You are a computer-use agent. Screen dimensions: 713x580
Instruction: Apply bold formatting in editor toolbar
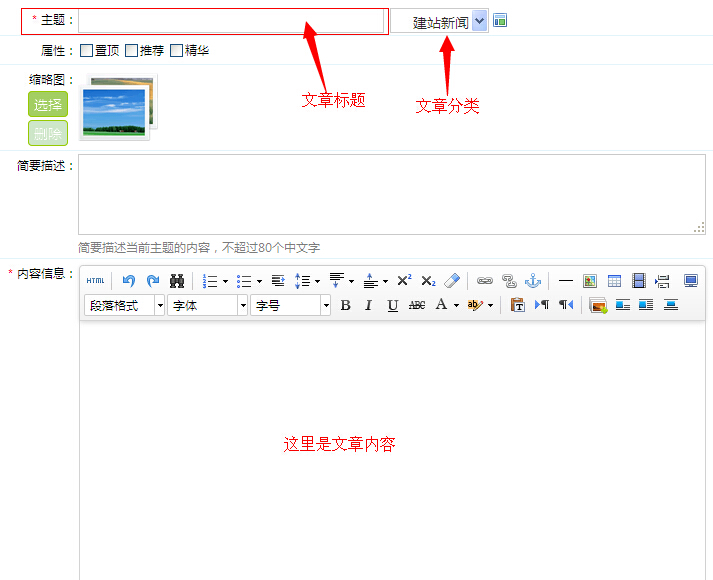[346, 305]
